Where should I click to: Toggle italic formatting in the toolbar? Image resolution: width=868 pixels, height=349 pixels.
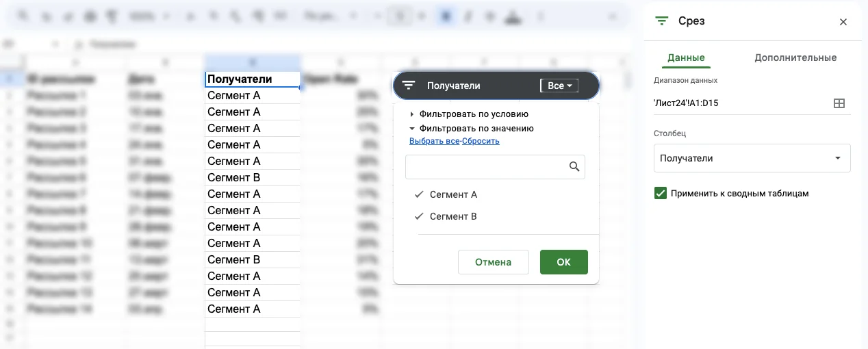tap(468, 16)
